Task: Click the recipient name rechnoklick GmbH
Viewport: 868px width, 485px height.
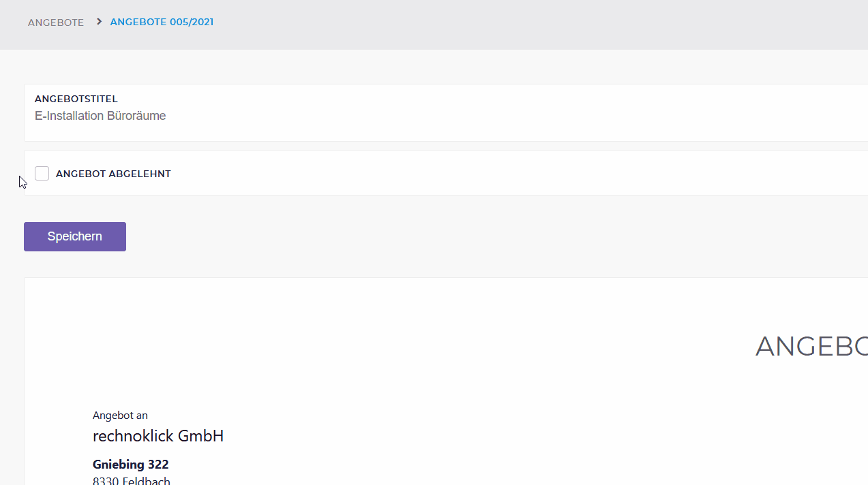Action: tap(158, 436)
